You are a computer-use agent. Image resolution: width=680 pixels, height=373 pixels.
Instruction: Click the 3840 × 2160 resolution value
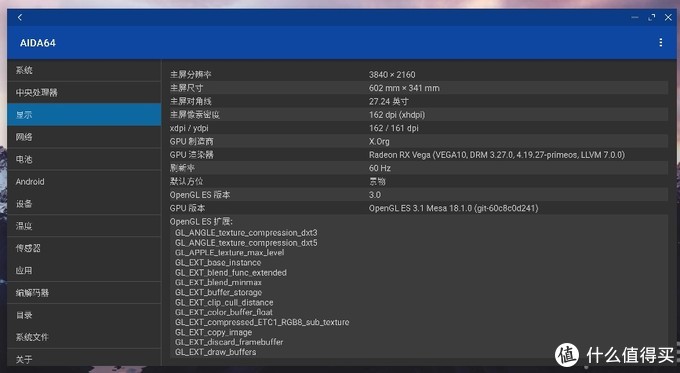[x=392, y=75]
